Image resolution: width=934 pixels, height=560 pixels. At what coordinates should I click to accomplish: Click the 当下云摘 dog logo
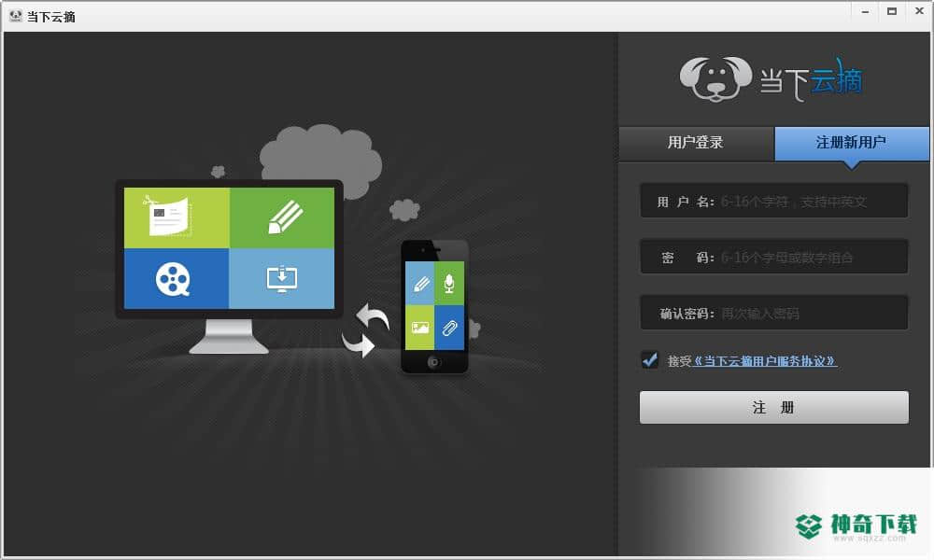[x=715, y=79]
